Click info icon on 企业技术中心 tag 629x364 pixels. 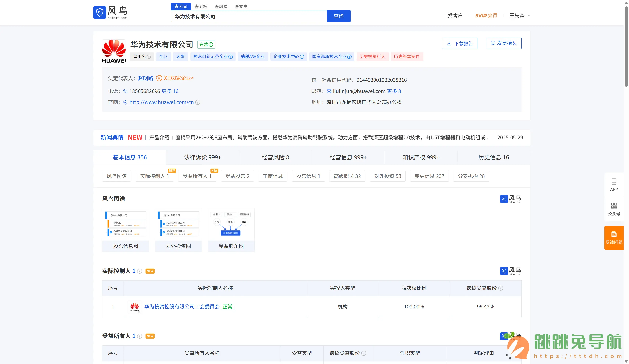coord(302,57)
